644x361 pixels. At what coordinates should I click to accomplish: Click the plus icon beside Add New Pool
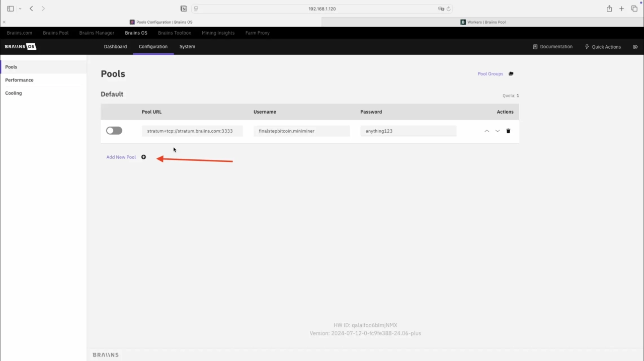[x=143, y=157]
